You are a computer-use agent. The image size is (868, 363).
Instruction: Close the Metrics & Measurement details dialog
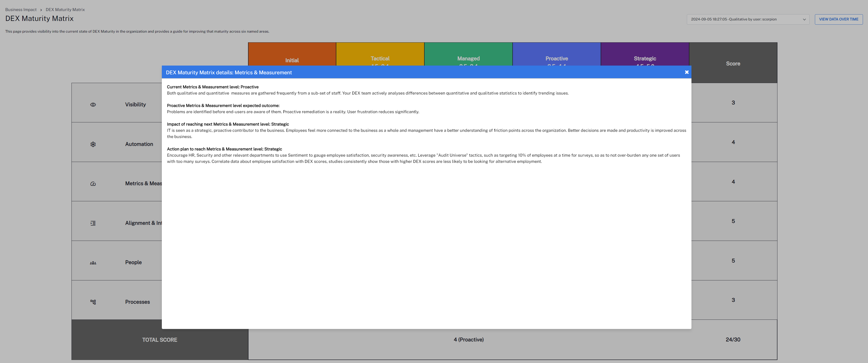[x=686, y=72]
